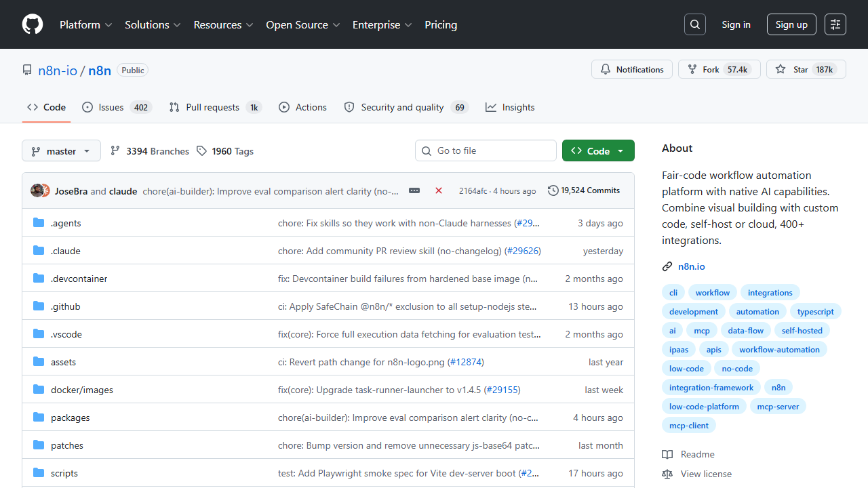Open pull request #12874 link

pyautogui.click(x=466, y=362)
